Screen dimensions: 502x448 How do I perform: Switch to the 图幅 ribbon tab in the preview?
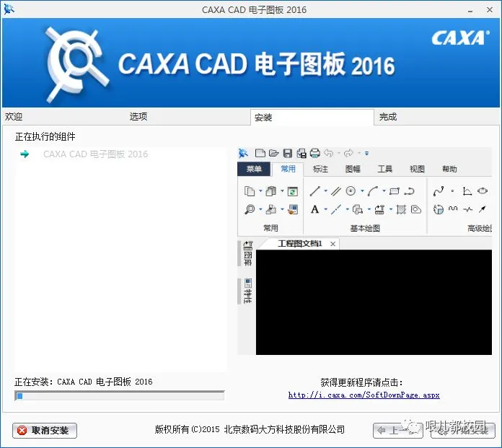tap(353, 169)
